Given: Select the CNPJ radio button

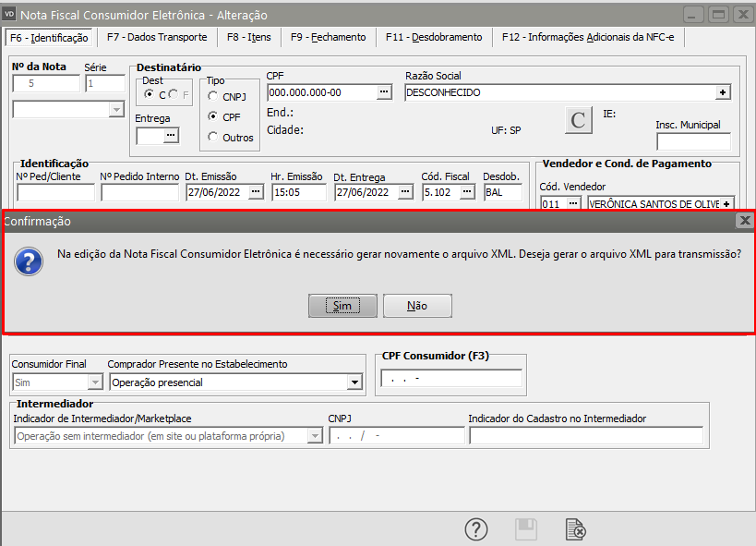Looking at the screenshot, I should pos(213,96).
